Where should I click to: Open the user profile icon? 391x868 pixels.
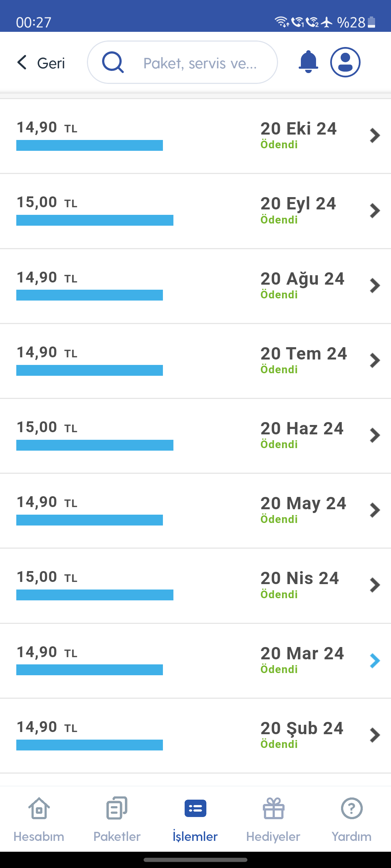pos(345,62)
